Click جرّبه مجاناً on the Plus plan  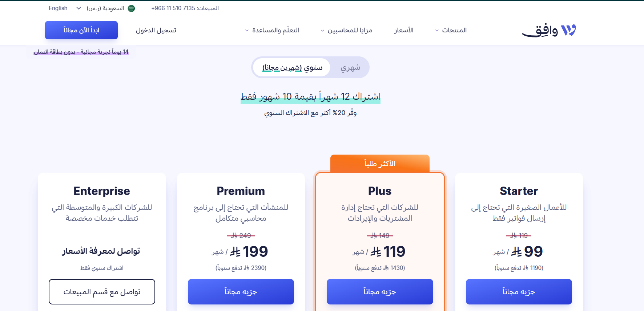click(x=380, y=292)
